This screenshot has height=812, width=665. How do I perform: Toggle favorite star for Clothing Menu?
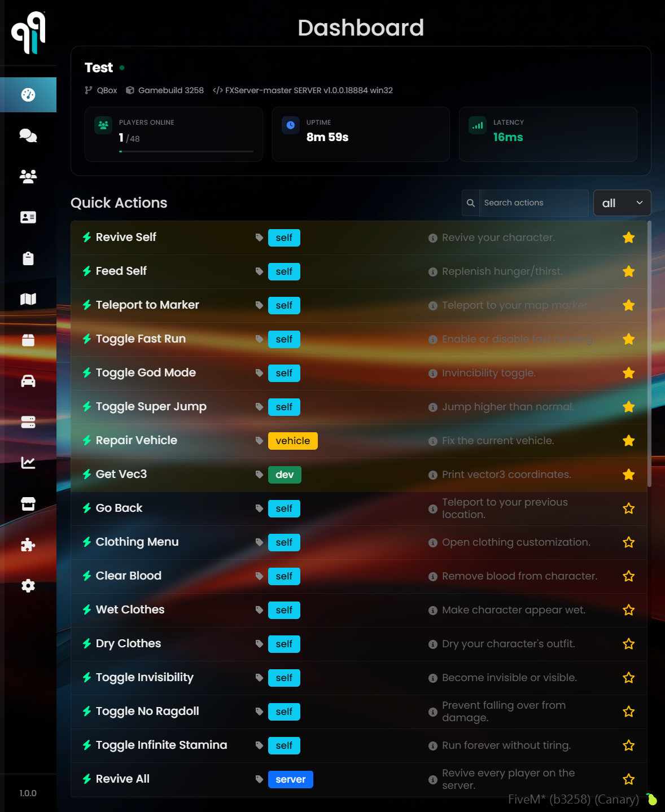pyautogui.click(x=628, y=542)
